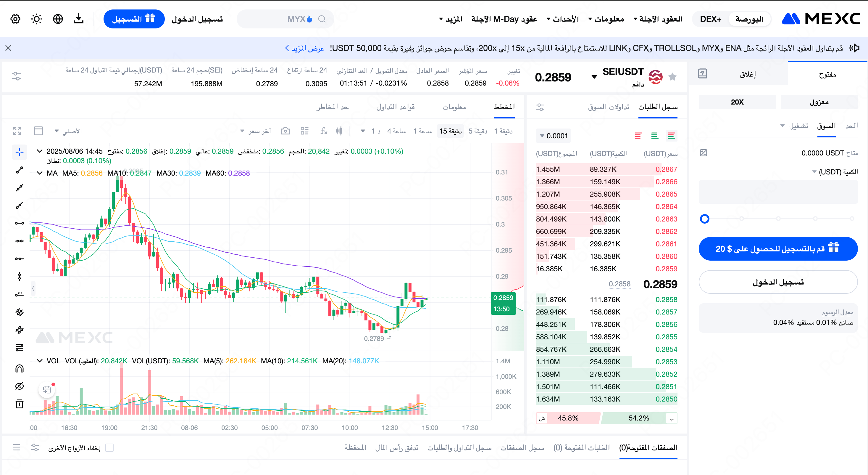The image size is (868, 475).
Task: Open more timeframes dropdown arrow
Action: (363, 131)
